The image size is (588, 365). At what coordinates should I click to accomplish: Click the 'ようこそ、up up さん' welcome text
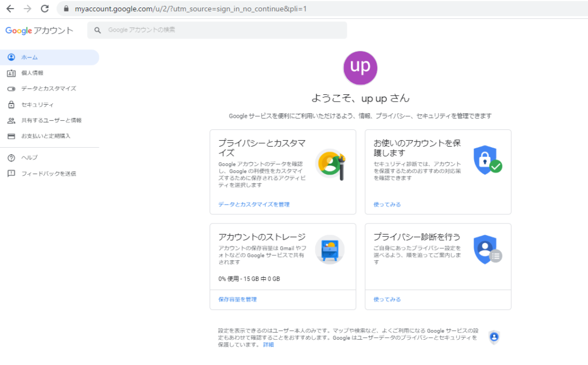[x=360, y=98]
